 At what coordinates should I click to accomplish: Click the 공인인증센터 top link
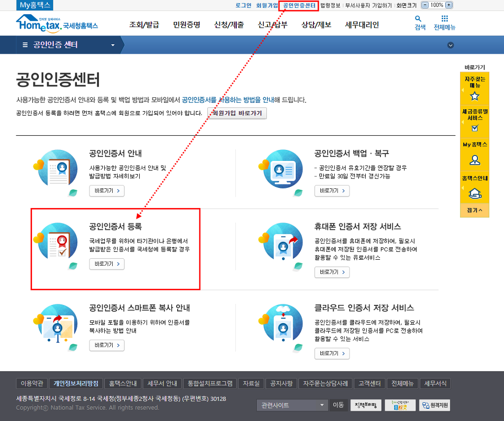pyautogui.click(x=299, y=5)
